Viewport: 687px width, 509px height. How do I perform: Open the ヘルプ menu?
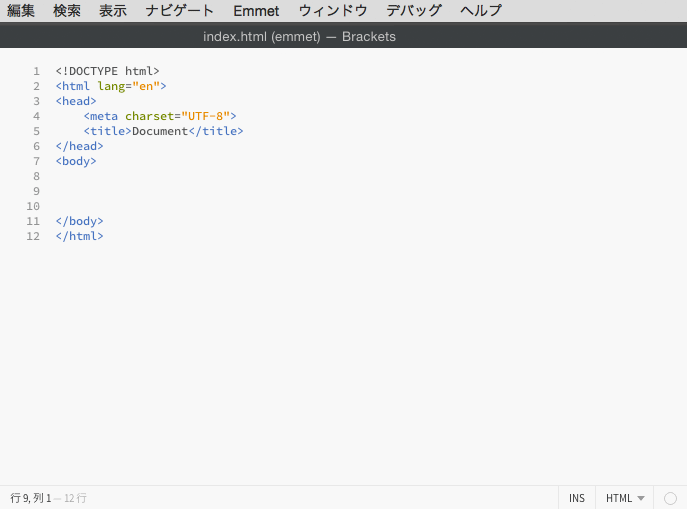[x=481, y=11]
